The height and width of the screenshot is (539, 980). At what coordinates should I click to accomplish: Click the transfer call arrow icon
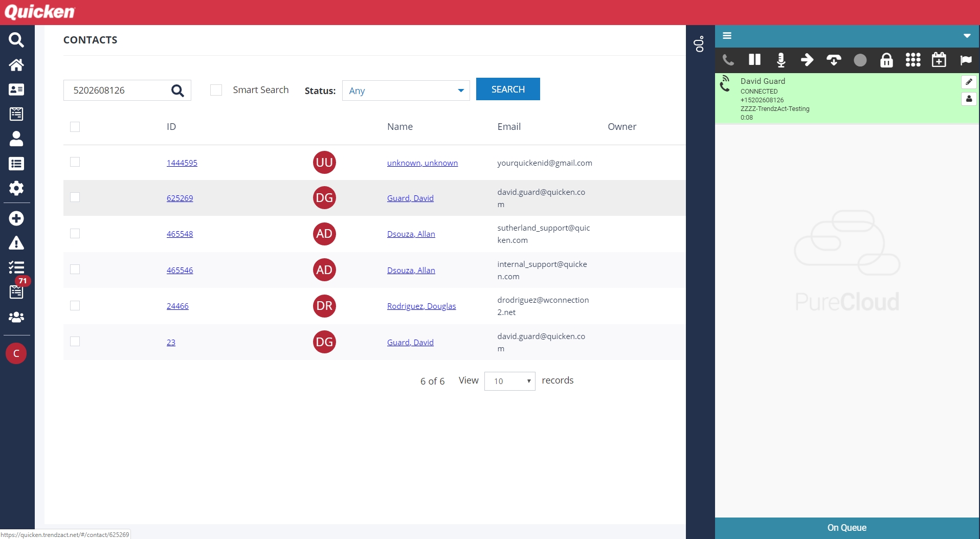coord(807,60)
